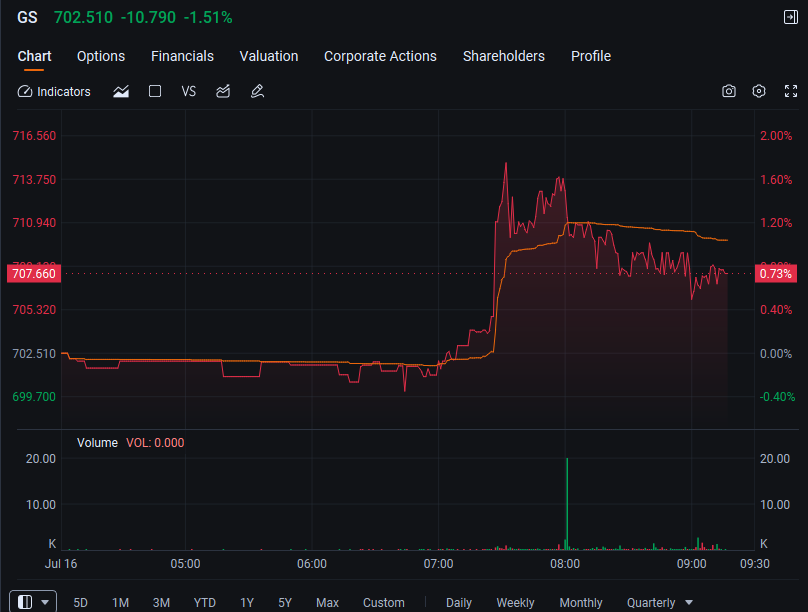Open the Profile tab

(591, 56)
